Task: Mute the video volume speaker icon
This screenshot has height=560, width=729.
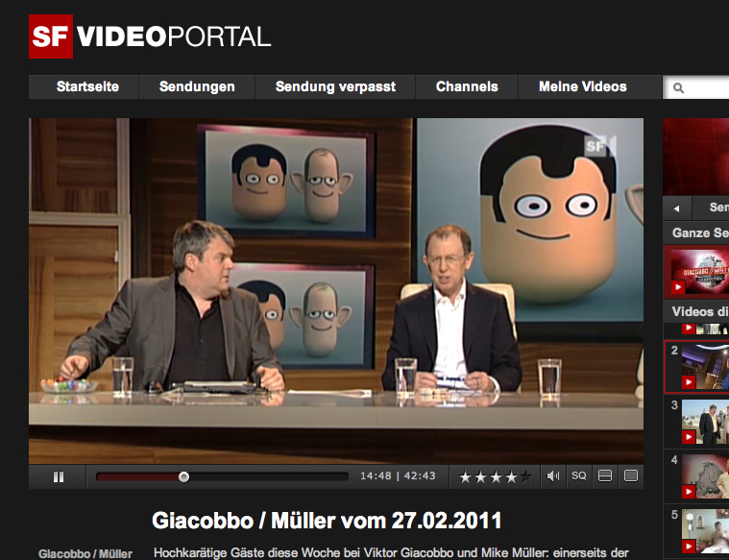Action: (x=553, y=476)
